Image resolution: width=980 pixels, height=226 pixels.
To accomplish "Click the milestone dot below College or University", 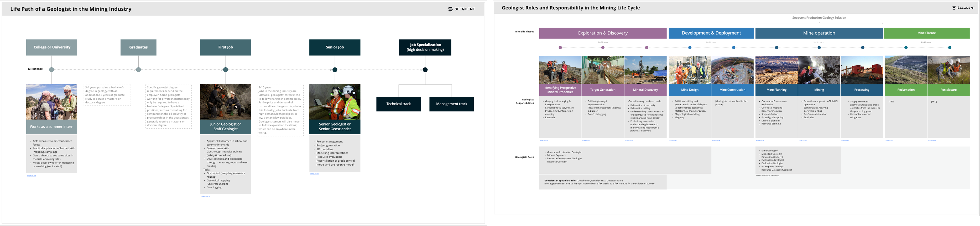I will (x=52, y=70).
